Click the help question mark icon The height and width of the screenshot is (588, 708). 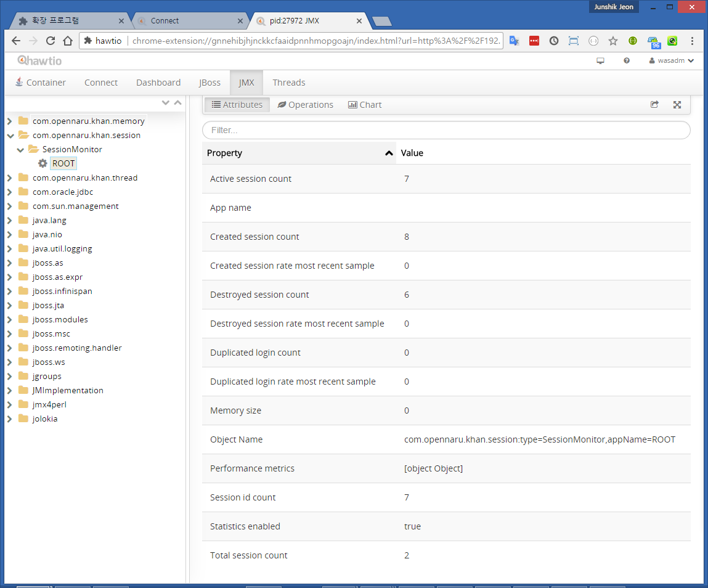coord(627,61)
